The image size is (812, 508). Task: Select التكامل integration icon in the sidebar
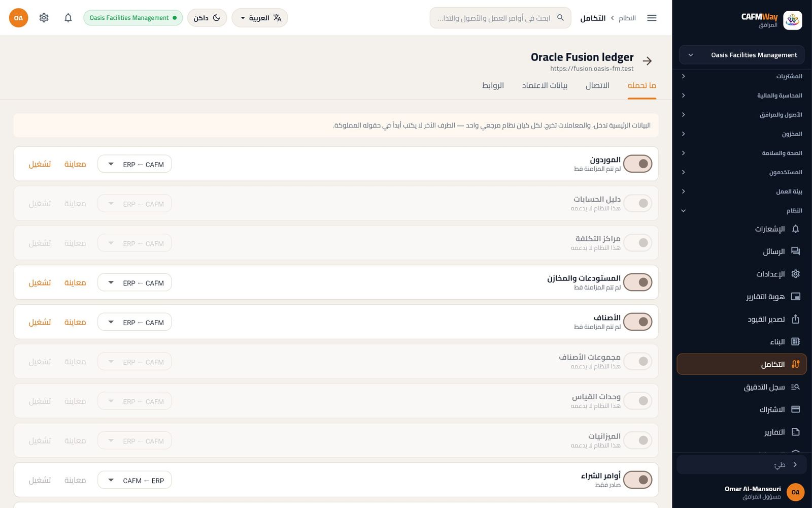click(795, 364)
